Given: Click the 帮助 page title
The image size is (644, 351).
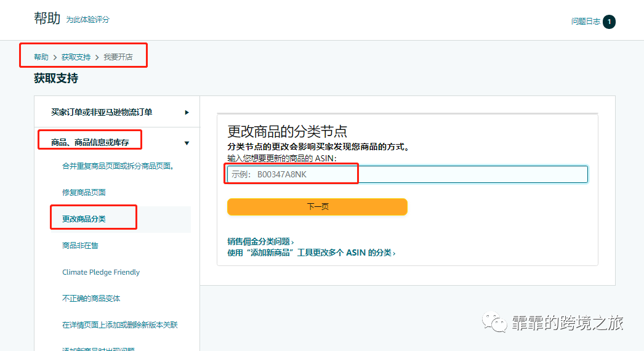Looking at the screenshot, I should coord(47,18).
